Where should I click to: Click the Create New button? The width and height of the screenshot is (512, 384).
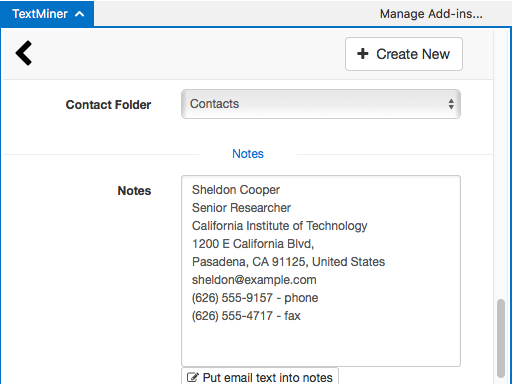(x=404, y=54)
